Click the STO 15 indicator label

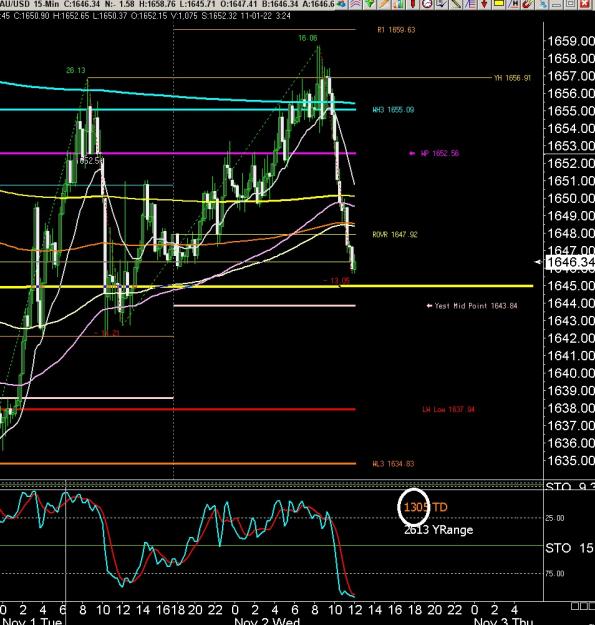pyautogui.click(x=569, y=548)
